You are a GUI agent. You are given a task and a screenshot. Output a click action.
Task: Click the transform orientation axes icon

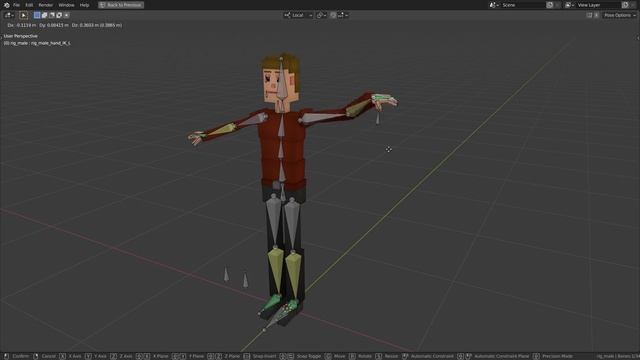click(287, 15)
